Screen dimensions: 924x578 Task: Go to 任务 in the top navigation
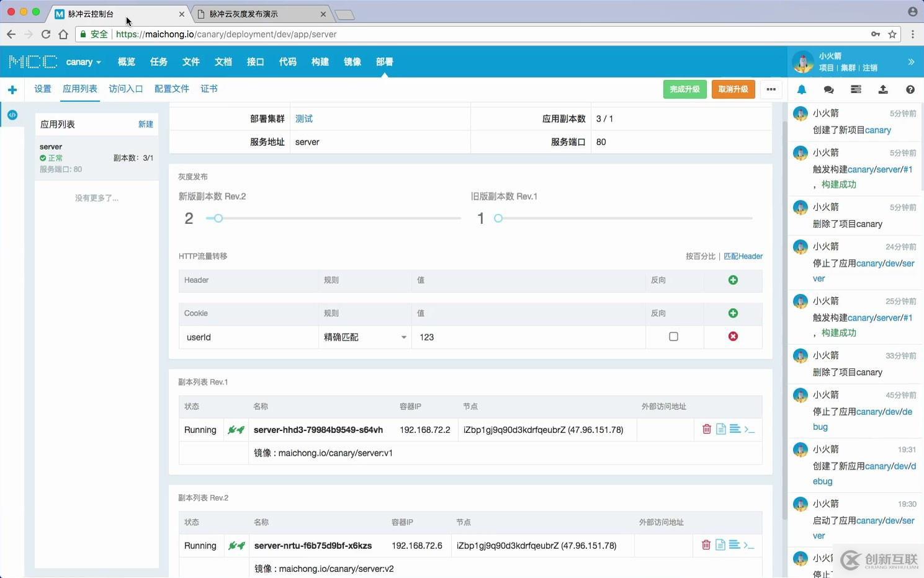point(159,62)
